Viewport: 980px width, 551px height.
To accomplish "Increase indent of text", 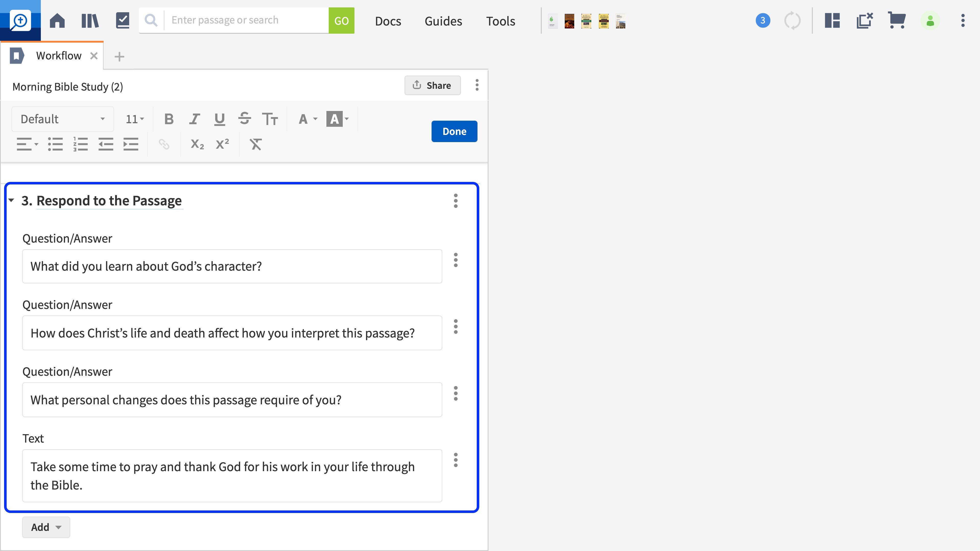I will 131,144.
